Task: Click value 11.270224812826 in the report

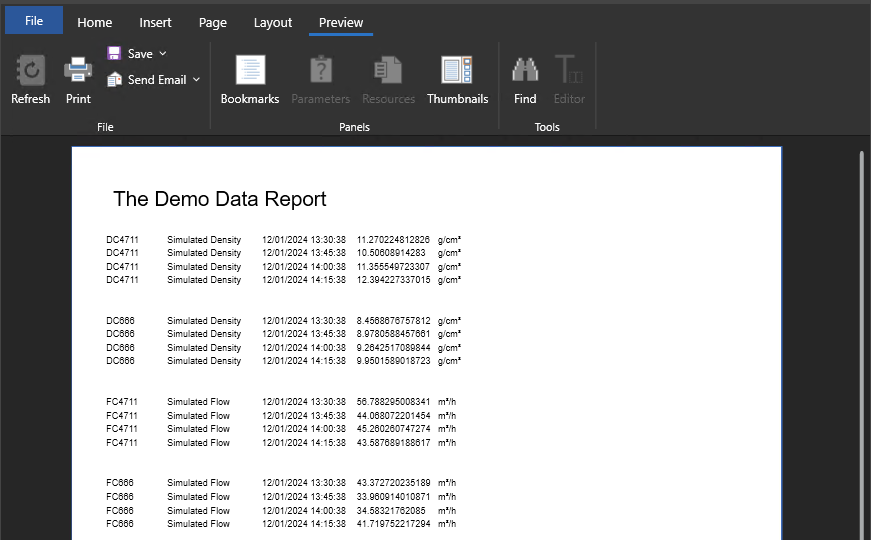Action: pyautogui.click(x=393, y=240)
